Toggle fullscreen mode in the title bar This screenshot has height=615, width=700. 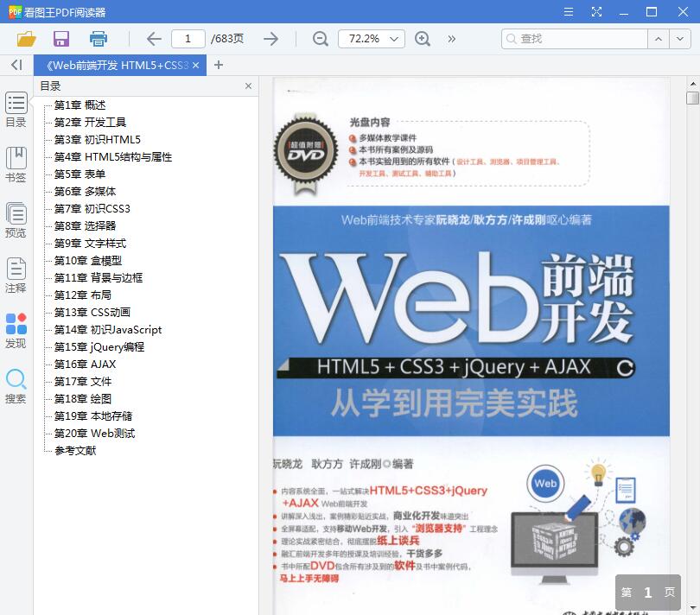[x=596, y=12]
